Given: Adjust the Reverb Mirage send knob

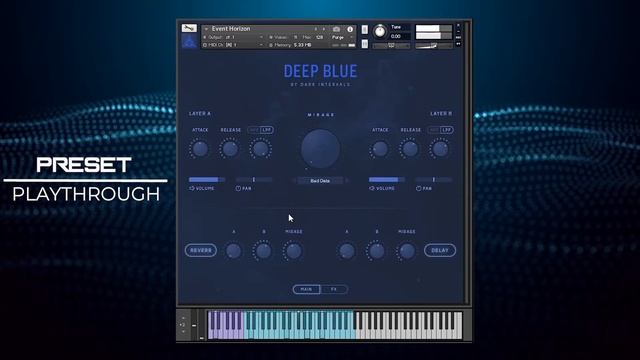Looking at the screenshot, I should 293,251.
